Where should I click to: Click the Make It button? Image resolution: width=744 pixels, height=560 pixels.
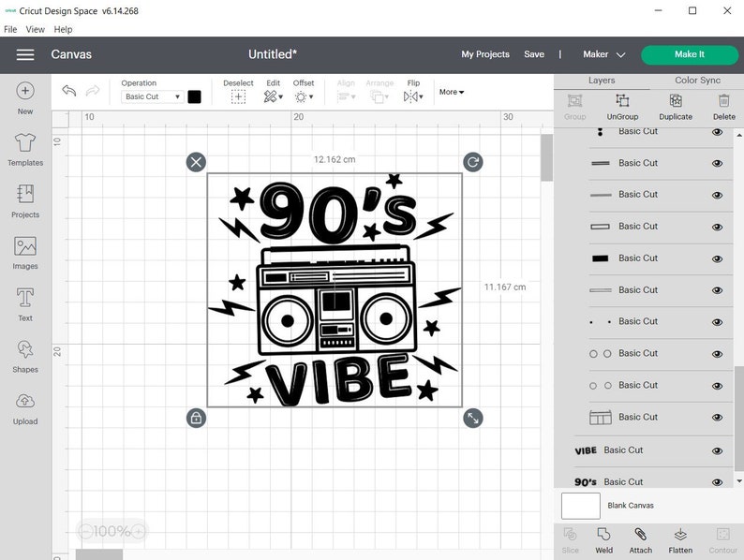(x=690, y=54)
